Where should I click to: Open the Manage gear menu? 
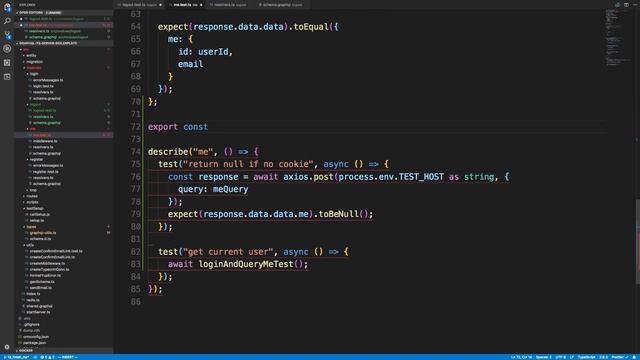7,347
